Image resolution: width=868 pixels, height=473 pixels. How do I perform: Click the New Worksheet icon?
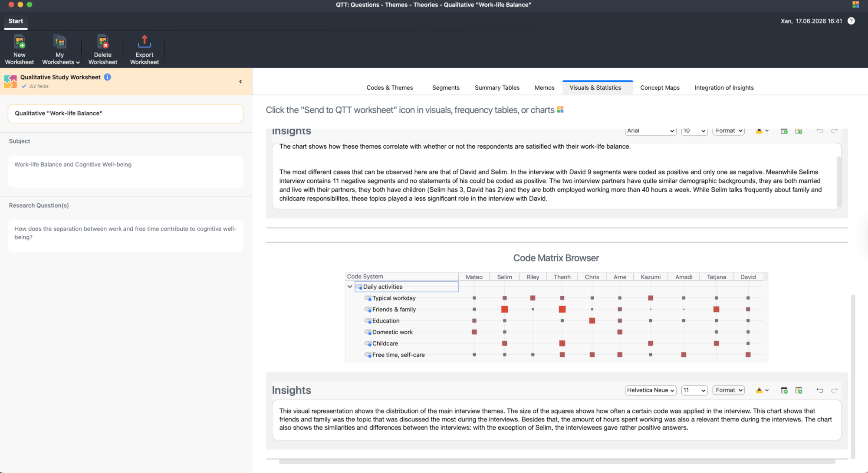(20, 42)
